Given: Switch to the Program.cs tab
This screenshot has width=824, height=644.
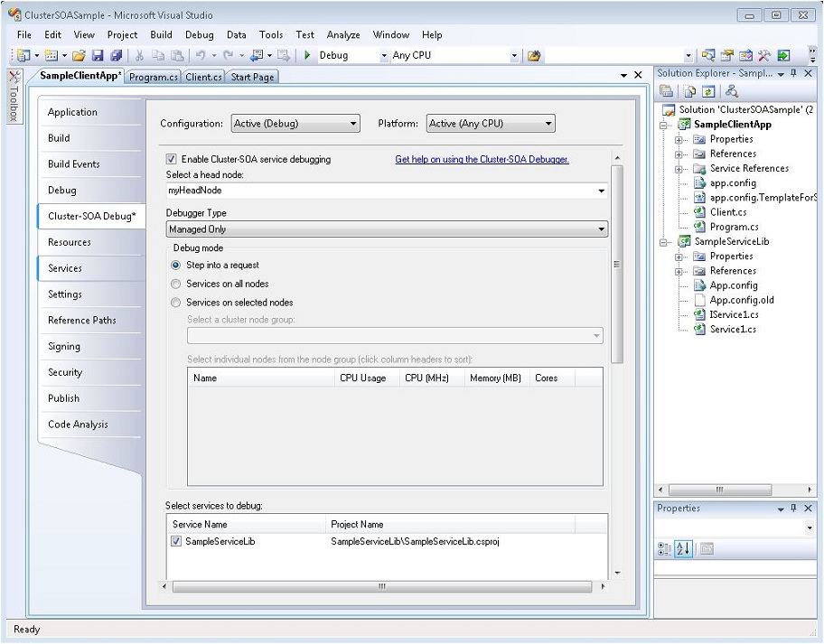Looking at the screenshot, I should [x=152, y=77].
